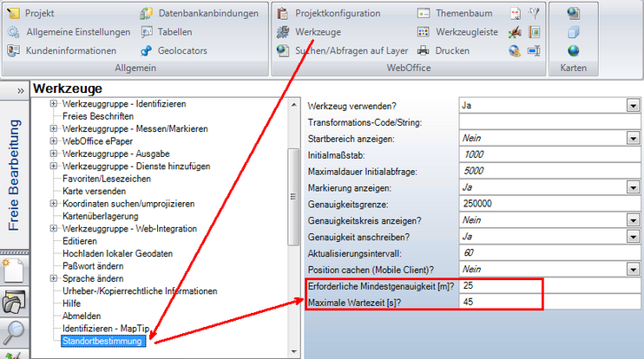
Task: Click the magnifier icon in left sidebar
Action: (x=16, y=330)
